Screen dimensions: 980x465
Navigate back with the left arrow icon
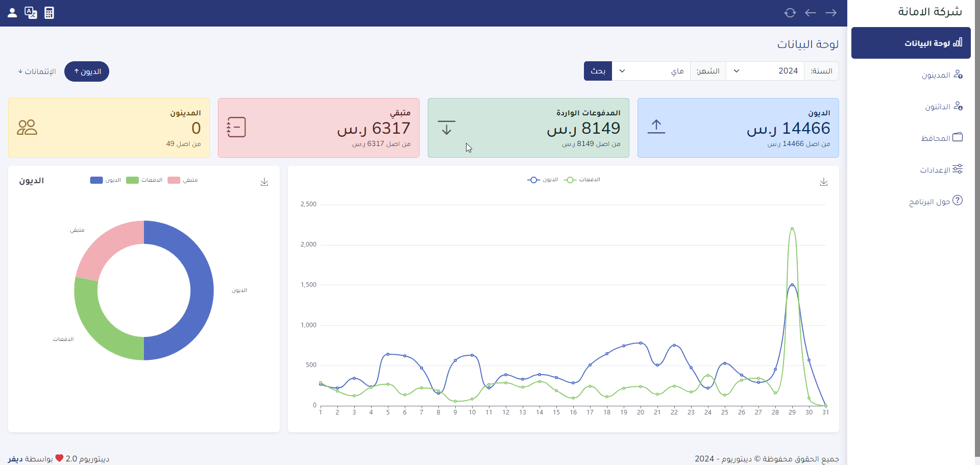(x=810, y=13)
